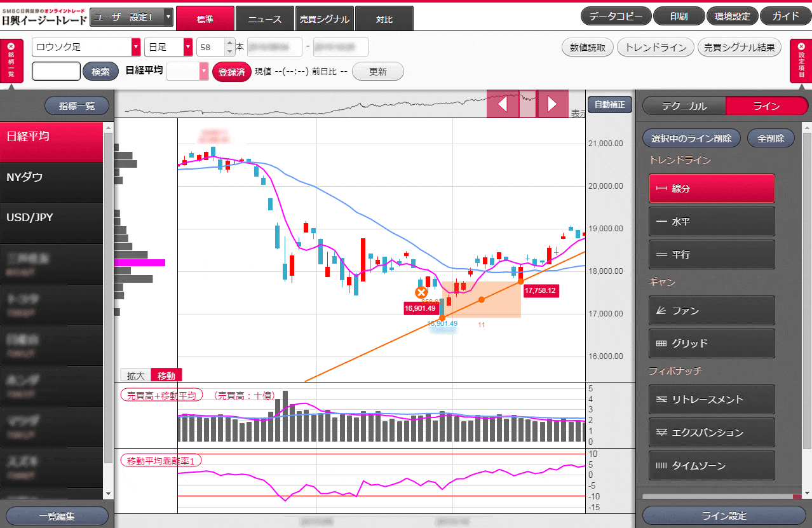Select the タイムゾーン time zone tool

712,466
